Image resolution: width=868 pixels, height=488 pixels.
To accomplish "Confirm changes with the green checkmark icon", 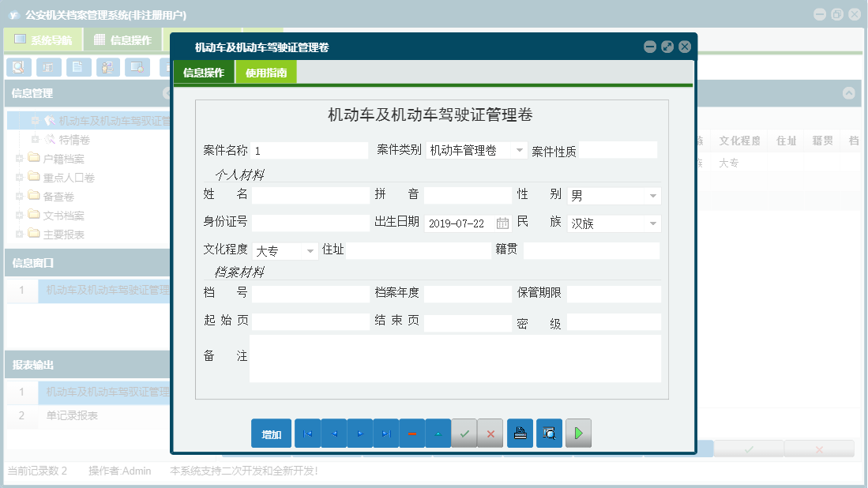I will pos(464,433).
